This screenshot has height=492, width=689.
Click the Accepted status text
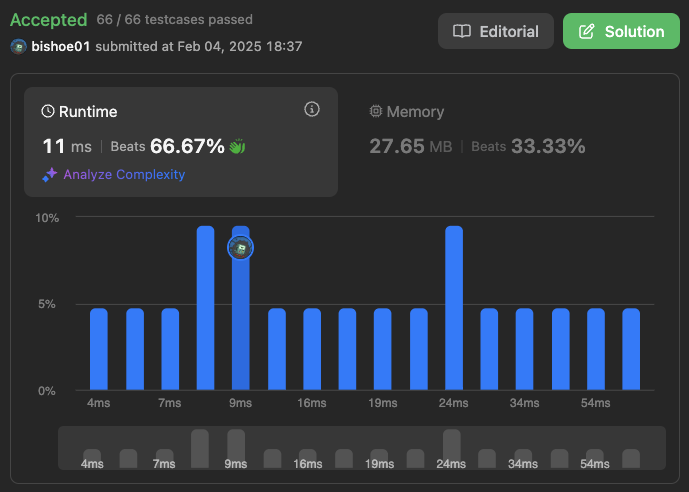49,20
